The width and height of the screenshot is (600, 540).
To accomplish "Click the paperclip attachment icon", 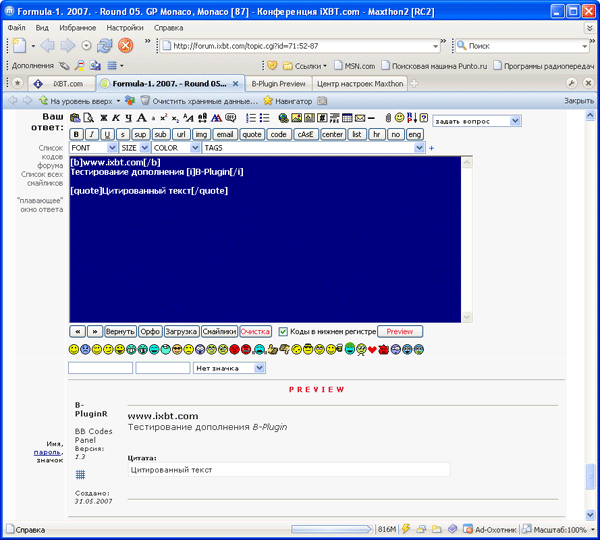I will coord(388,118).
